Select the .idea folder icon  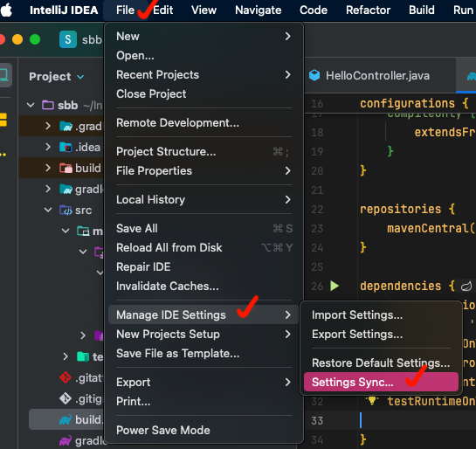click(66, 147)
